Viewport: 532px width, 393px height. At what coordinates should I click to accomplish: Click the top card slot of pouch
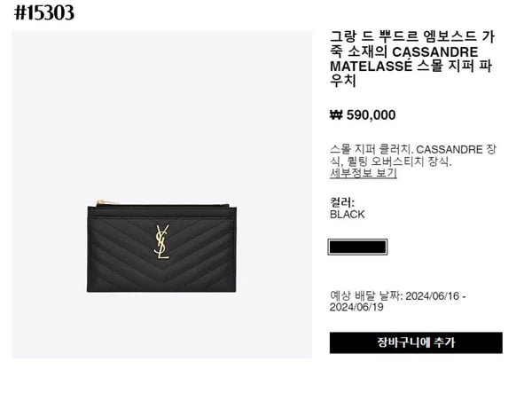click(161, 212)
